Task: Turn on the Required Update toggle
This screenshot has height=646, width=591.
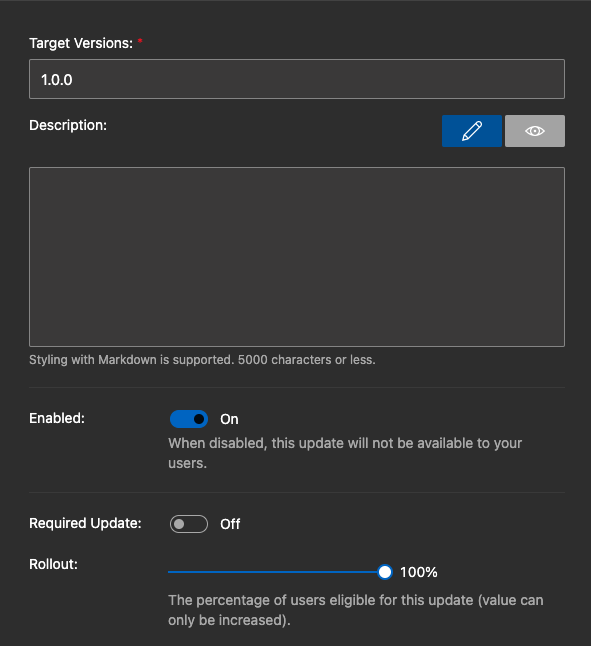Action: coord(189,524)
